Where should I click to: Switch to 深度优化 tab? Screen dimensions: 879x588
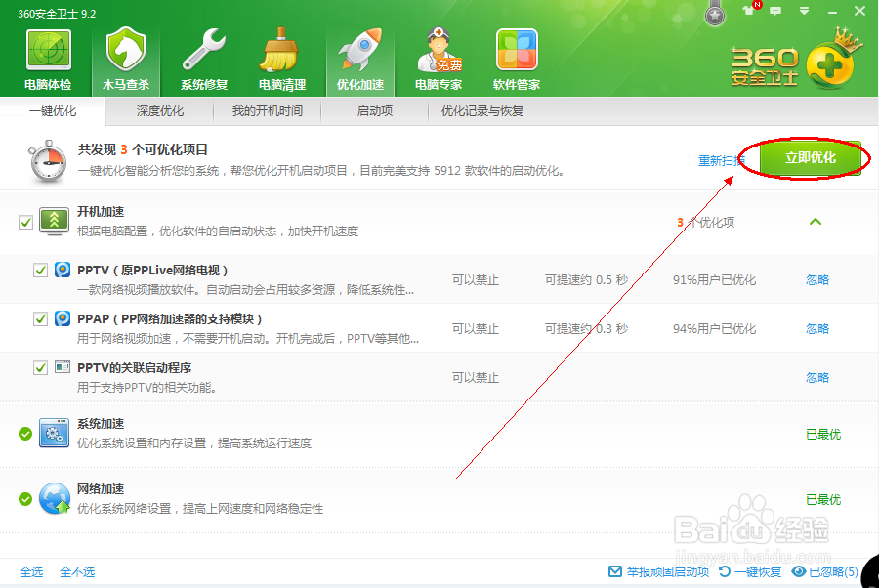tap(160, 111)
